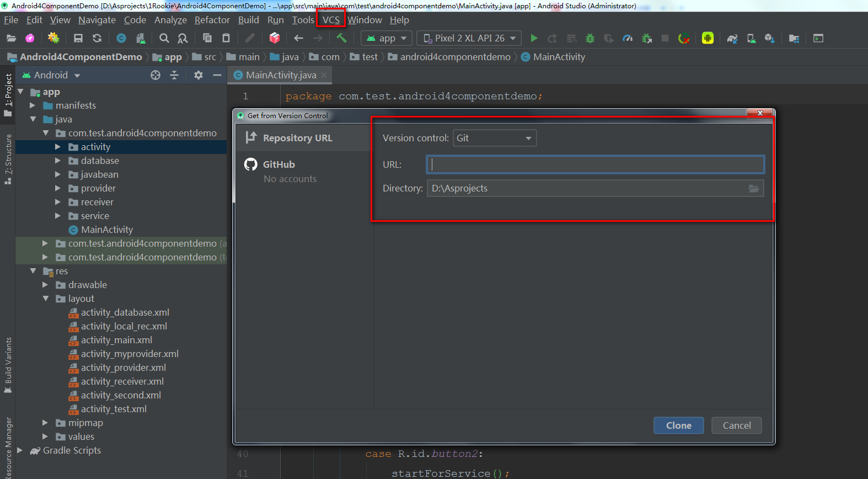868x479 pixels.
Task: Click the URL input field
Action: click(x=595, y=164)
